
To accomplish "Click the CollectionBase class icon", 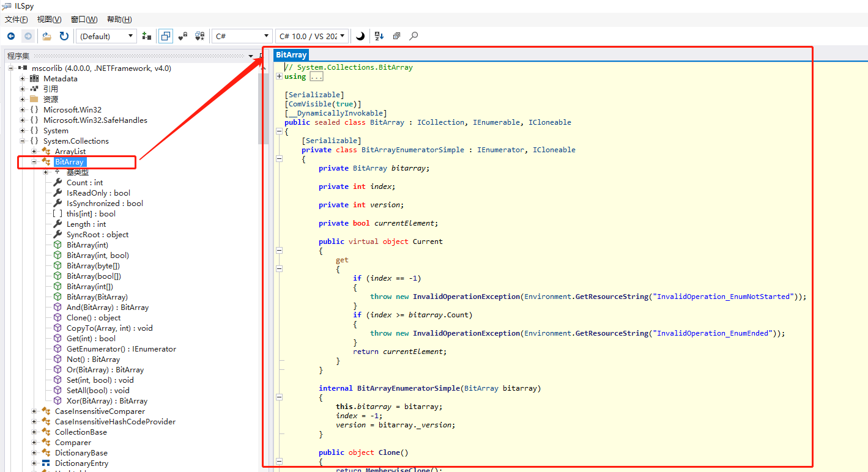I will 46,432.
